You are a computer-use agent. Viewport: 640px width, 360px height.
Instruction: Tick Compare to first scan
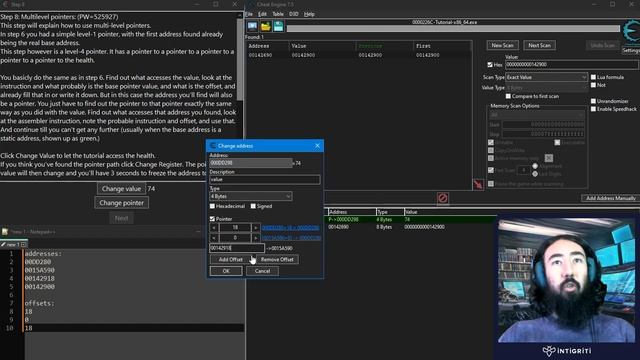click(x=508, y=96)
